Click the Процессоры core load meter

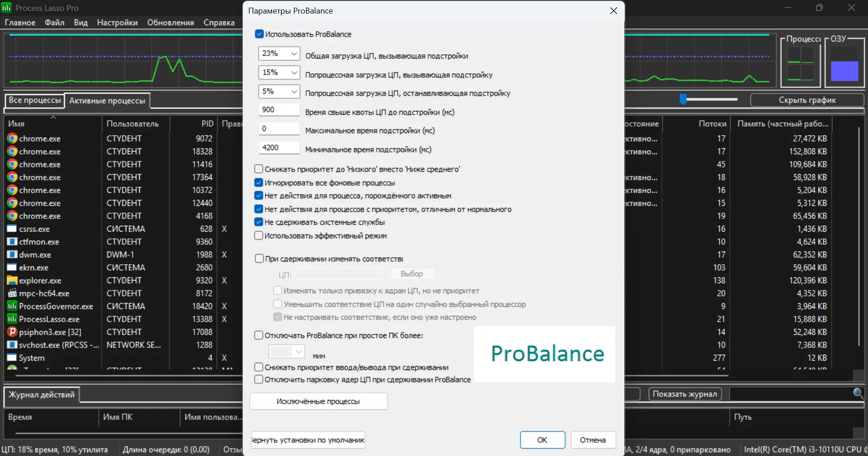[801, 64]
